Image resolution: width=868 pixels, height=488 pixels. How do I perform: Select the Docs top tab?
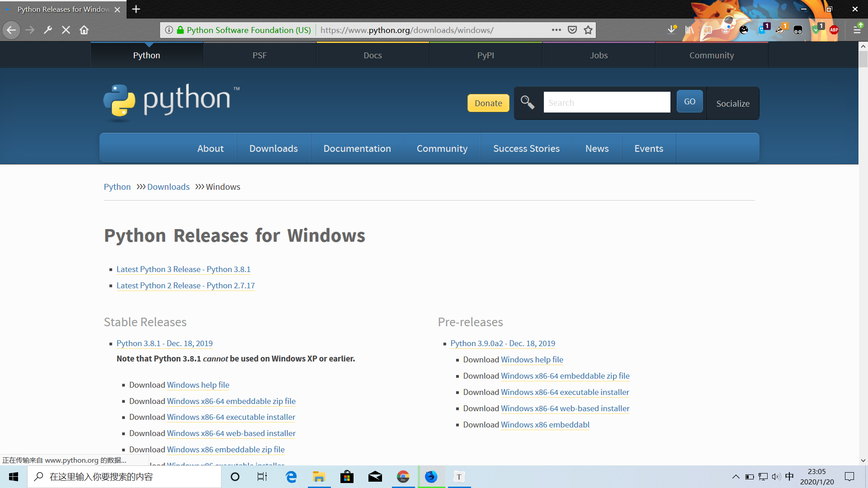tap(373, 55)
